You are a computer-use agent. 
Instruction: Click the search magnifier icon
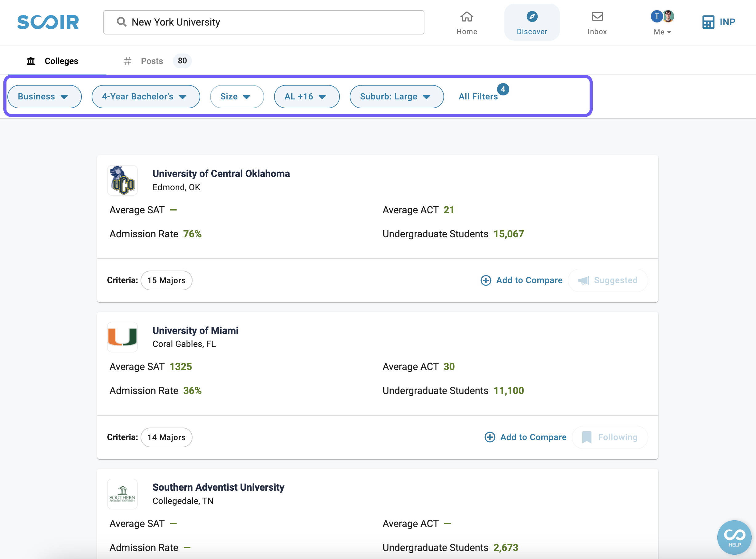click(121, 22)
